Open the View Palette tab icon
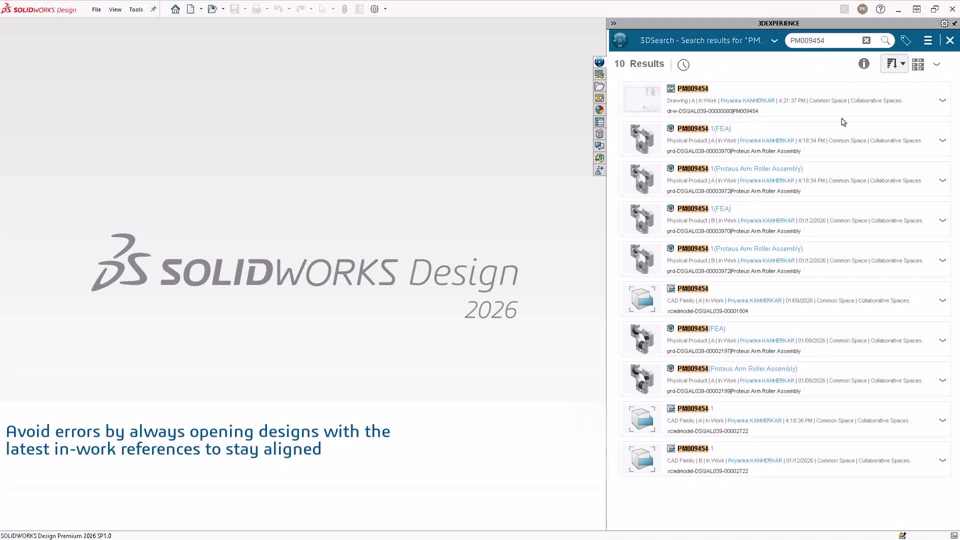Image resolution: width=960 pixels, height=540 pixels. pos(599,98)
